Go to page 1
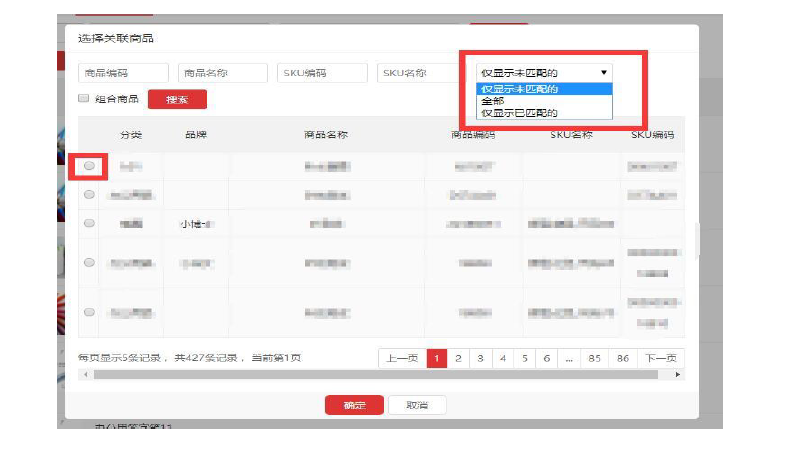The height and width of the screenshot is (456, 805). pos(437,358)
